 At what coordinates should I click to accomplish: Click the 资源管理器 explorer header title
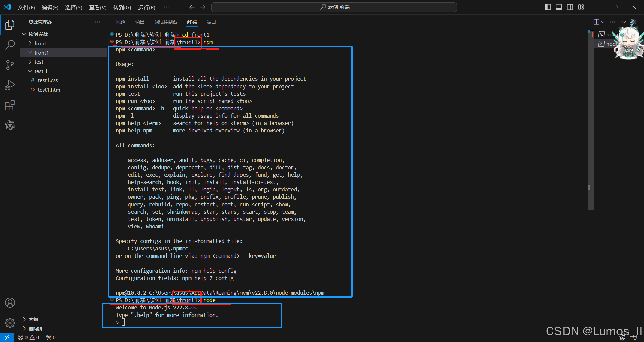[x=40, y=22]
